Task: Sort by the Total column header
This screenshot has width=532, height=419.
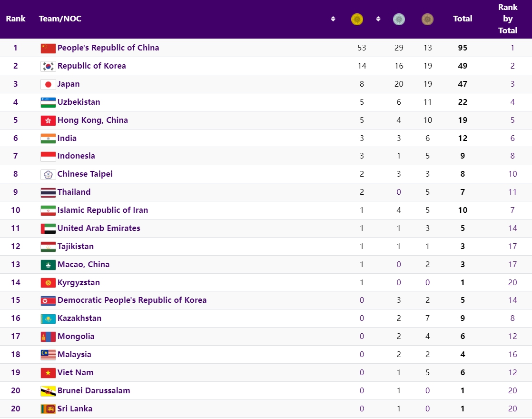Action: [x=463, y=19]
